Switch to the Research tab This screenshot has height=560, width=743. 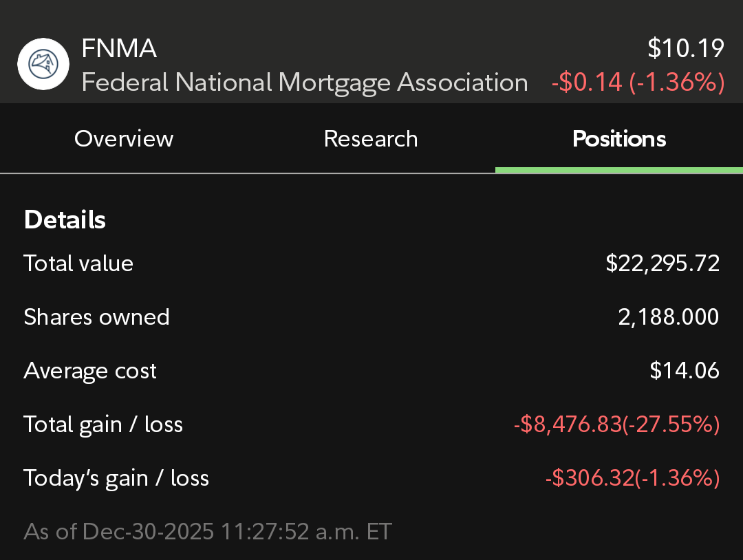[x=371, y=139]
